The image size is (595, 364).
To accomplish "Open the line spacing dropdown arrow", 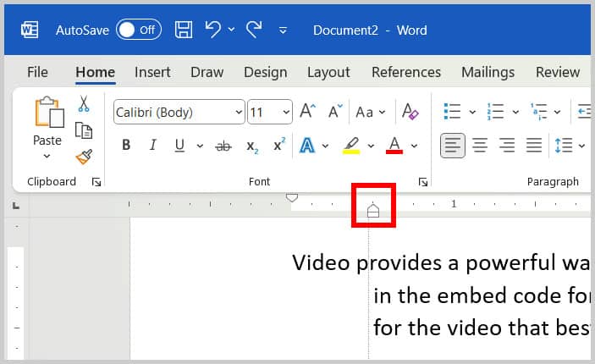I will tap(581, 146).
